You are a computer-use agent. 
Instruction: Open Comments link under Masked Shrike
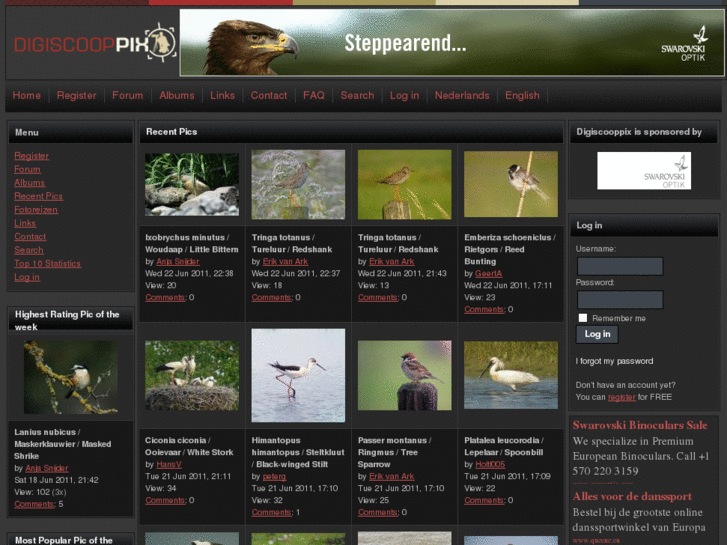coord(34,504)
